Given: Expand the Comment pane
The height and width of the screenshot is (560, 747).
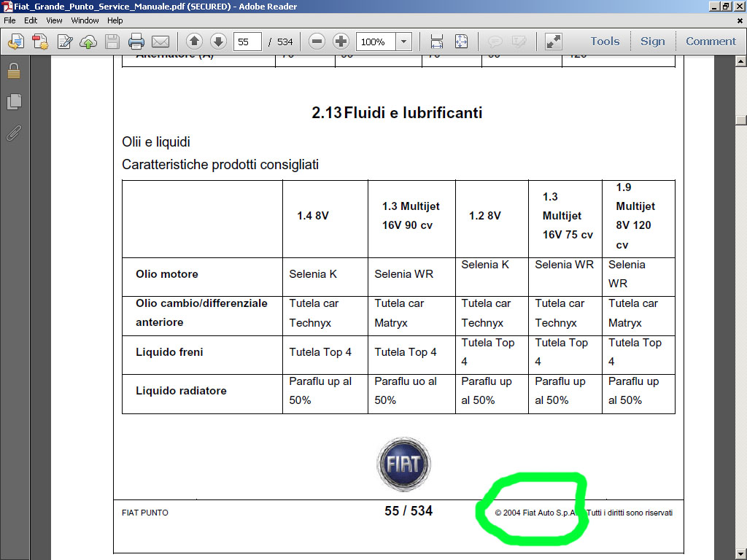Looking at the screenshot, I should (711, 42).
